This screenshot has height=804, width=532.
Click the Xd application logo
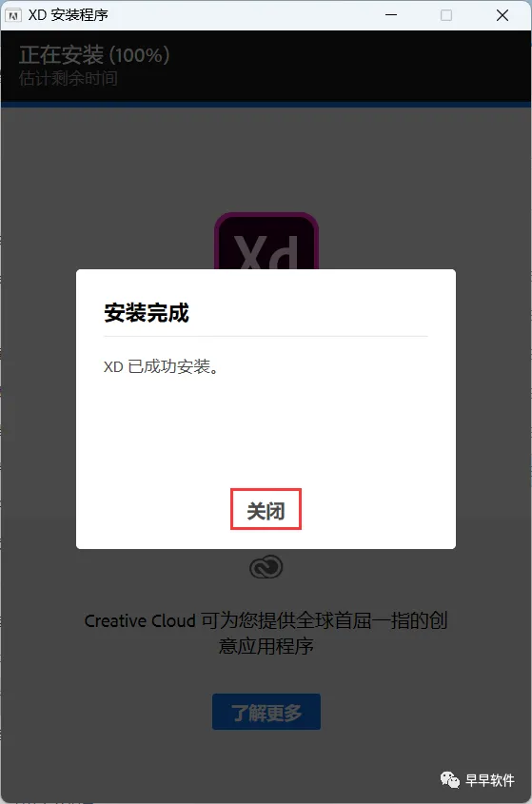coord(266,241)
